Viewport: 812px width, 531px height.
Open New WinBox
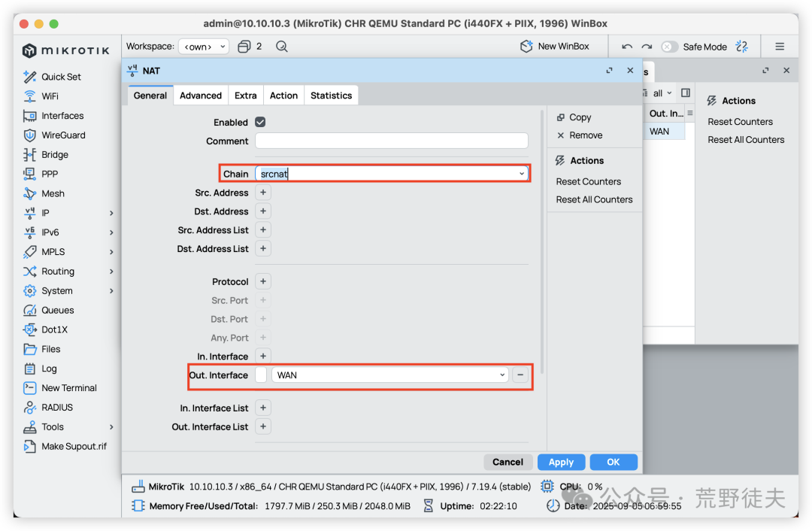coord(555,47)
